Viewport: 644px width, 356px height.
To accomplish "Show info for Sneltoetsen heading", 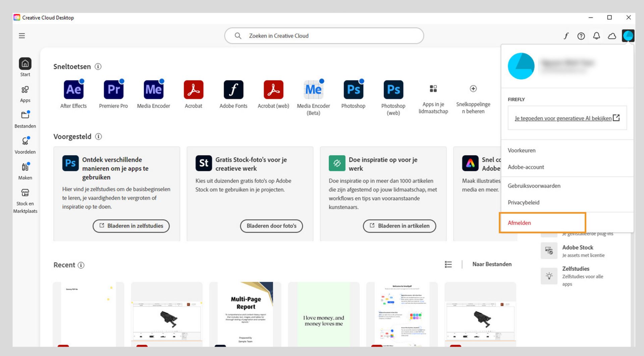I will (98, 66).
